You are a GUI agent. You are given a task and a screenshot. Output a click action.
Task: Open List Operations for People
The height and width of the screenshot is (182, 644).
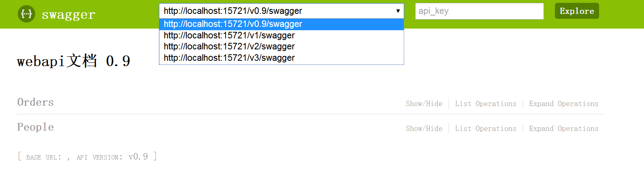[485, 129]
